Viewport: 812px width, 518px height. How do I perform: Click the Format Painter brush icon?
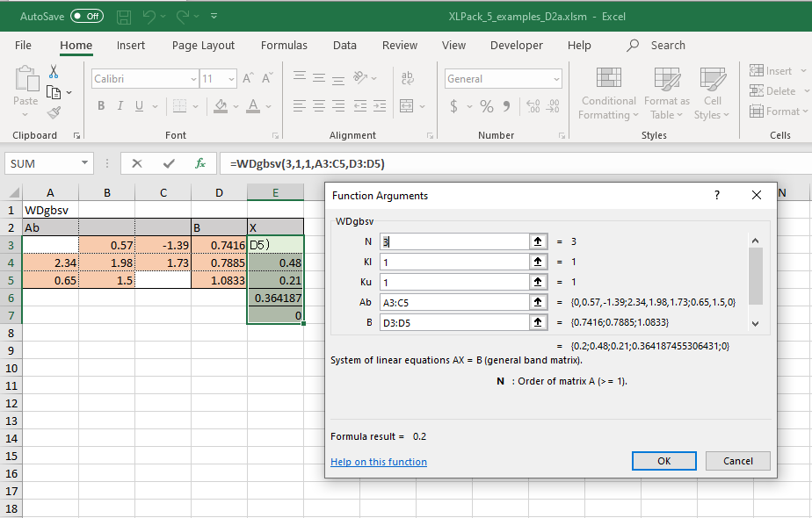pyautogui.click(x=54, y=112)
